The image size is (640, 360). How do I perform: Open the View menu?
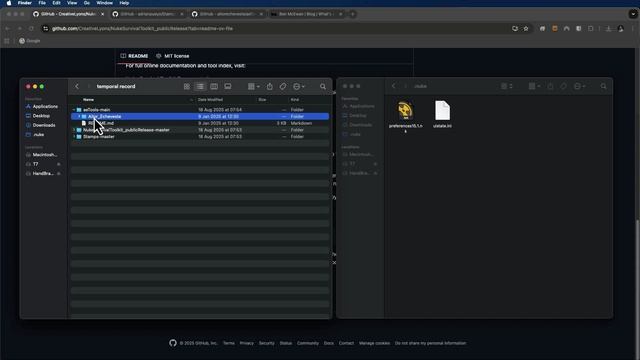[72, 3]
